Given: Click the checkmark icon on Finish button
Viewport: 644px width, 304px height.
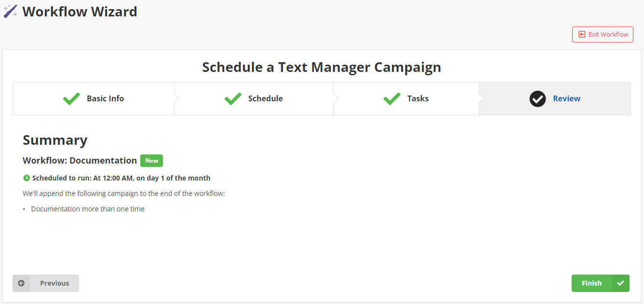Looking at the screenshot, I should (x=620, y=283).
